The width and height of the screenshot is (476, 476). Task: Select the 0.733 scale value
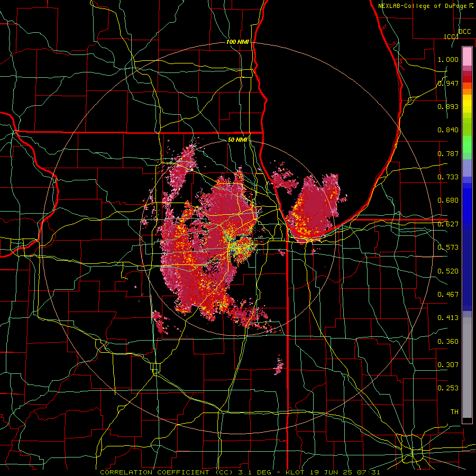448,177
